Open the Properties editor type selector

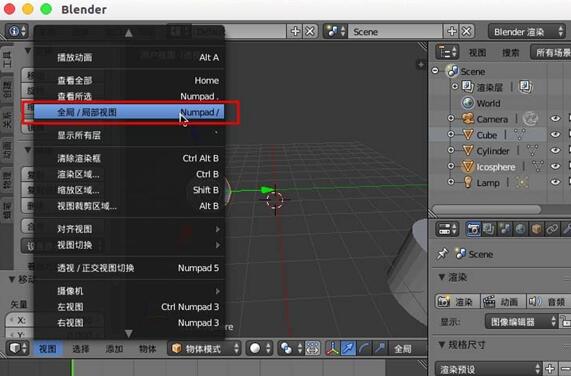coord(447,229)
